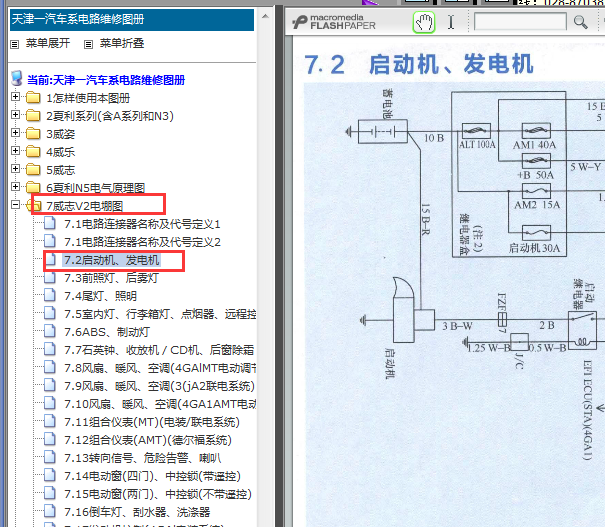Select the 2夏利系列(含A系列和N3) label
Screen dimensions: 605x527
110,116
